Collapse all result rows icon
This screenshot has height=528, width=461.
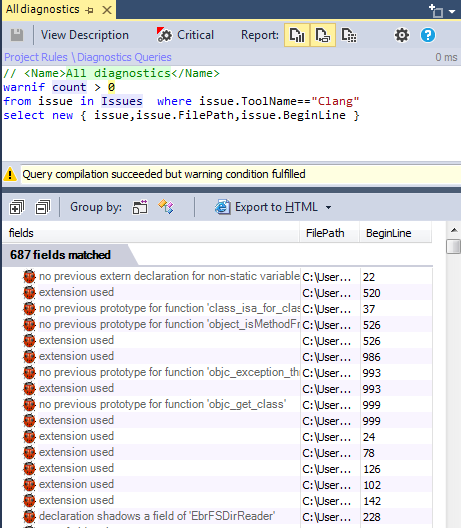tap(43, 207)
